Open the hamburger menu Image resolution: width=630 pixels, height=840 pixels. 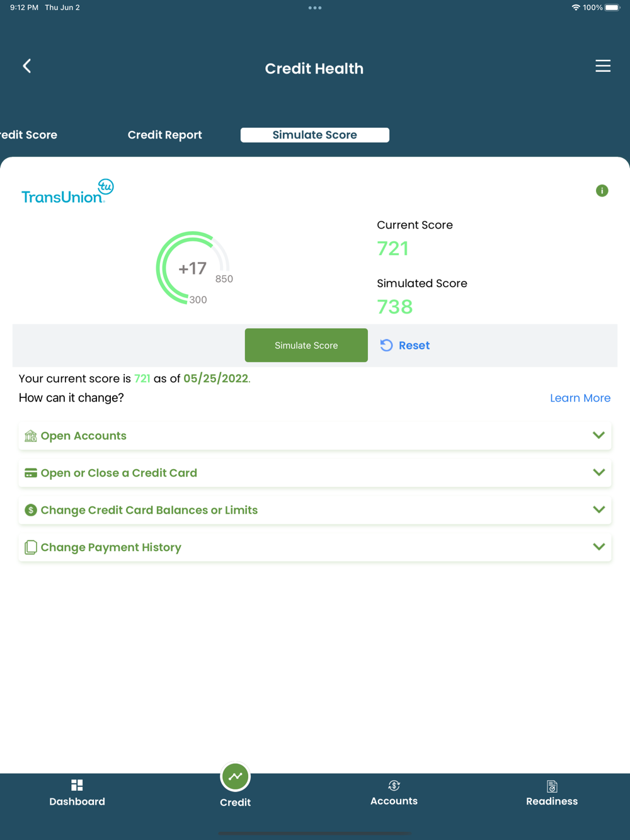click(x=603, y=66)
